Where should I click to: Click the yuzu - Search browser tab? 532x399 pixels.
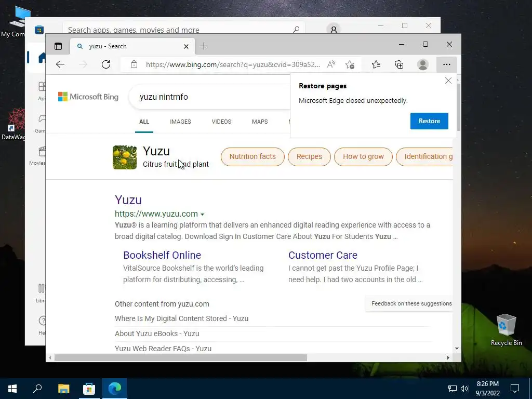pos(132,46)
